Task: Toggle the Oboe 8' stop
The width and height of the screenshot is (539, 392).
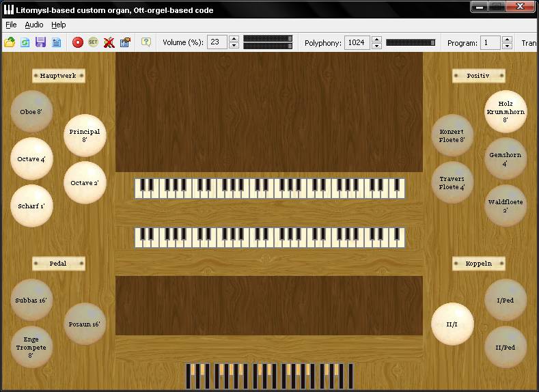Action: click(31, 111)
